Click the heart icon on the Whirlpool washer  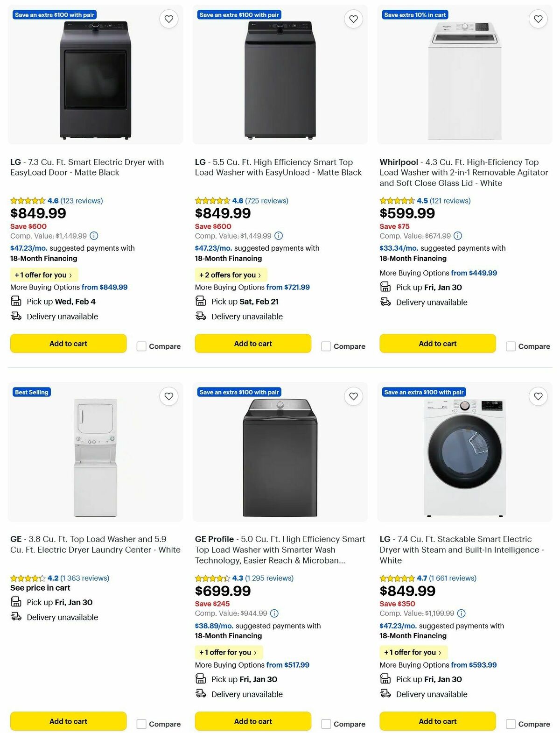pos(538,19)
